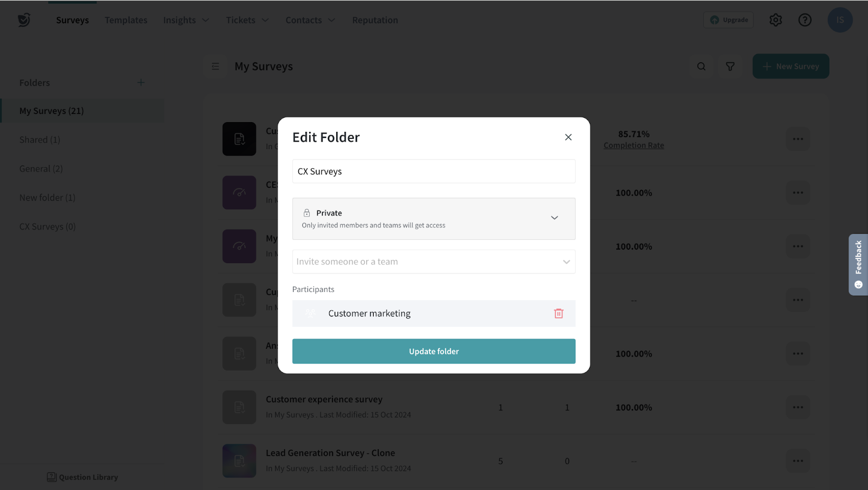
Task: Click the search magnifier icon
Action: 701,66
